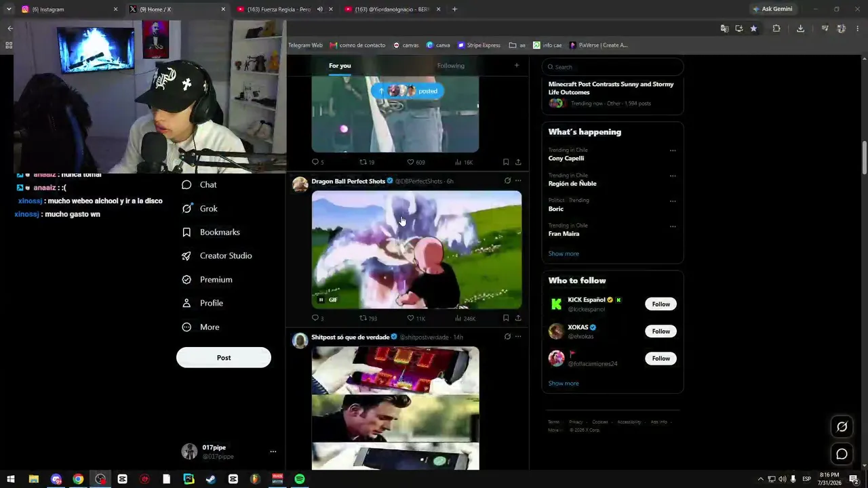
Task: Repost the Dragon Ball Perfect Shots post
Action: tap(368, 318)
